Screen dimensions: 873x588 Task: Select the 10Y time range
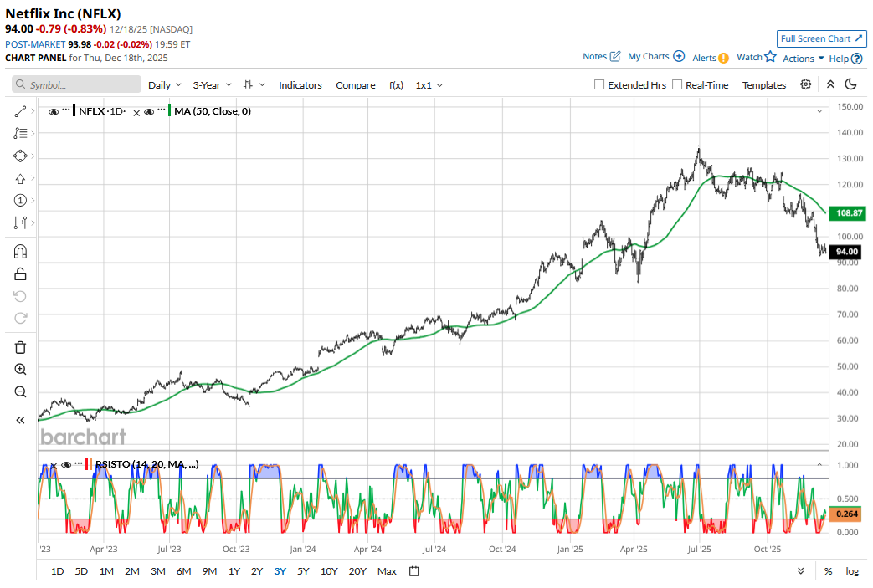(329, 571)
